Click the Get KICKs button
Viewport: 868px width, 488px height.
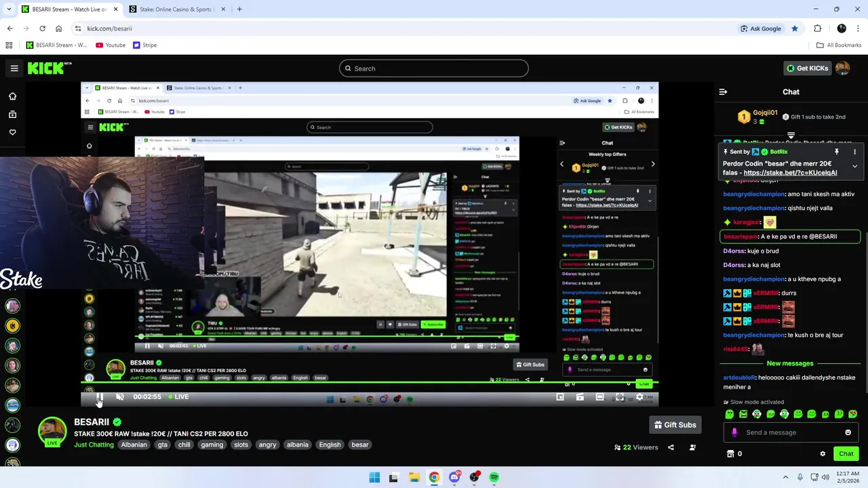click(807, 68)
